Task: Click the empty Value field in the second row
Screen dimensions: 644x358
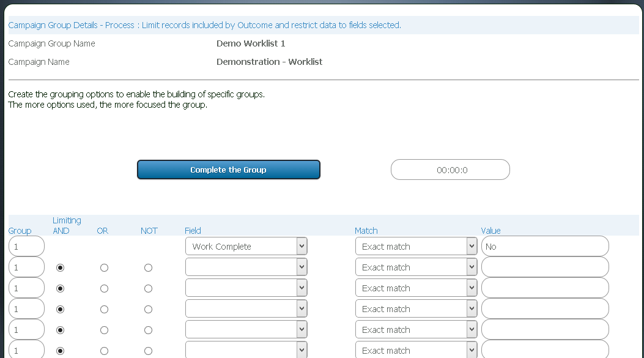Action: coord(544,267)
